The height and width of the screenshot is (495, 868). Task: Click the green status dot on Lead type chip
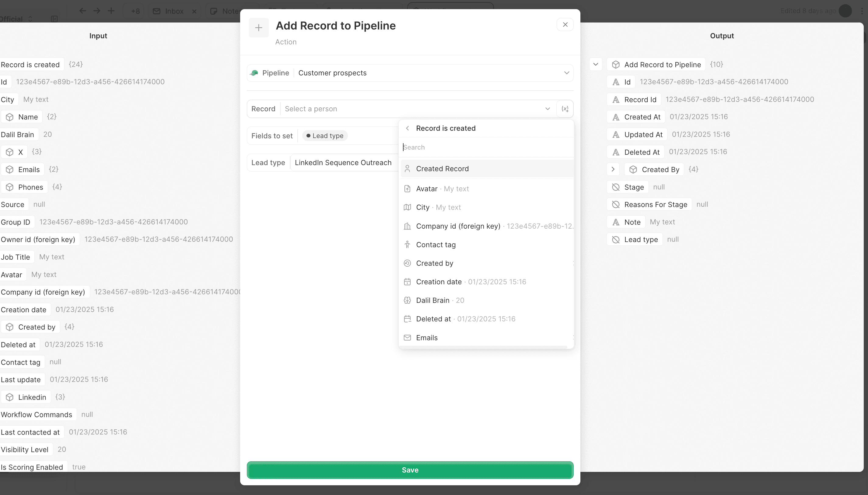point(308,135)
